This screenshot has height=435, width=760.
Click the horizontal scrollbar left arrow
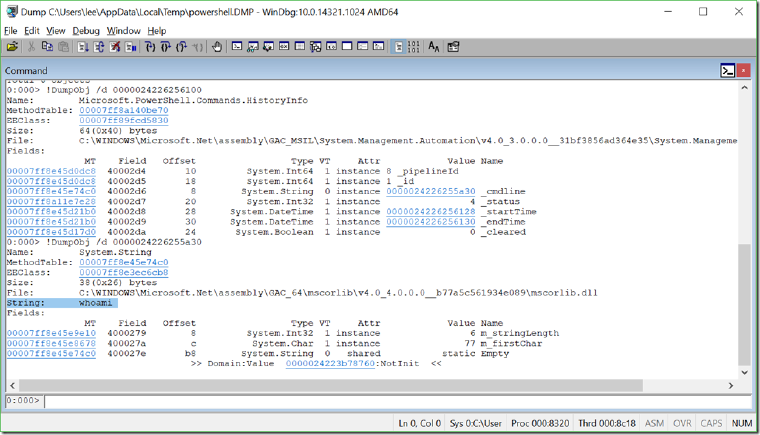[x=12, y=386]
